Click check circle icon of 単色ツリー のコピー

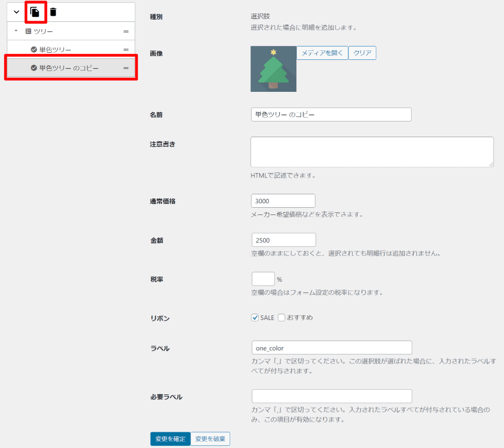34,68
